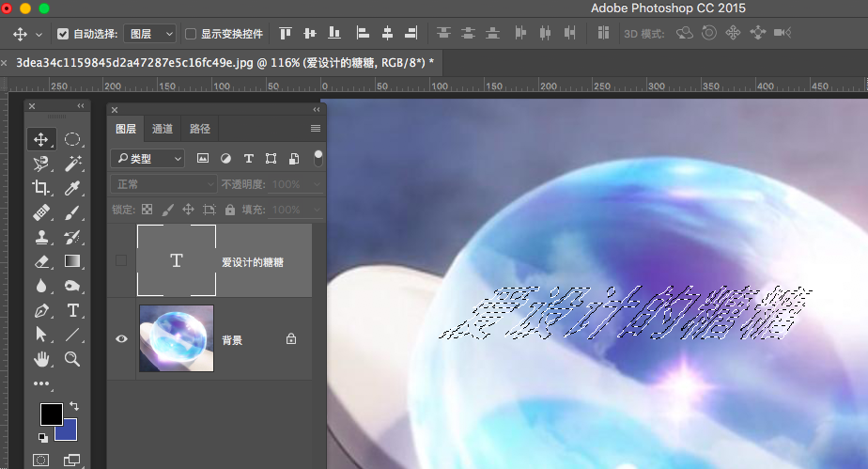Screen dimensions: 868x469
Task: Open the edit toolbar three-dots button
Action: click(x=41, y=383)
